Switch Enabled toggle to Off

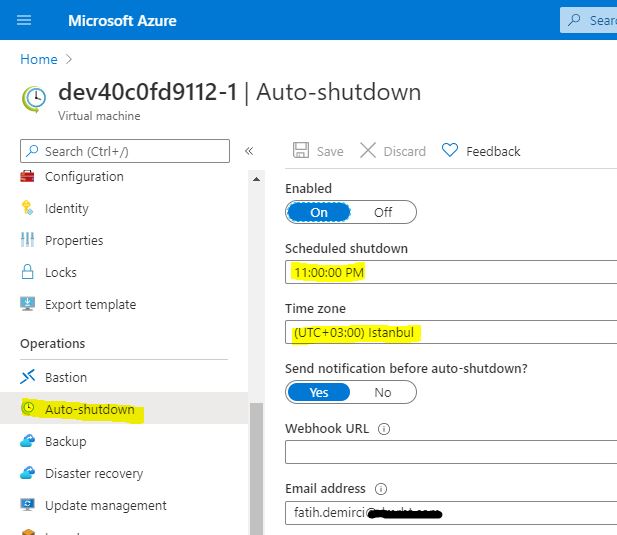pyautogui.click(x=383, y=212)
